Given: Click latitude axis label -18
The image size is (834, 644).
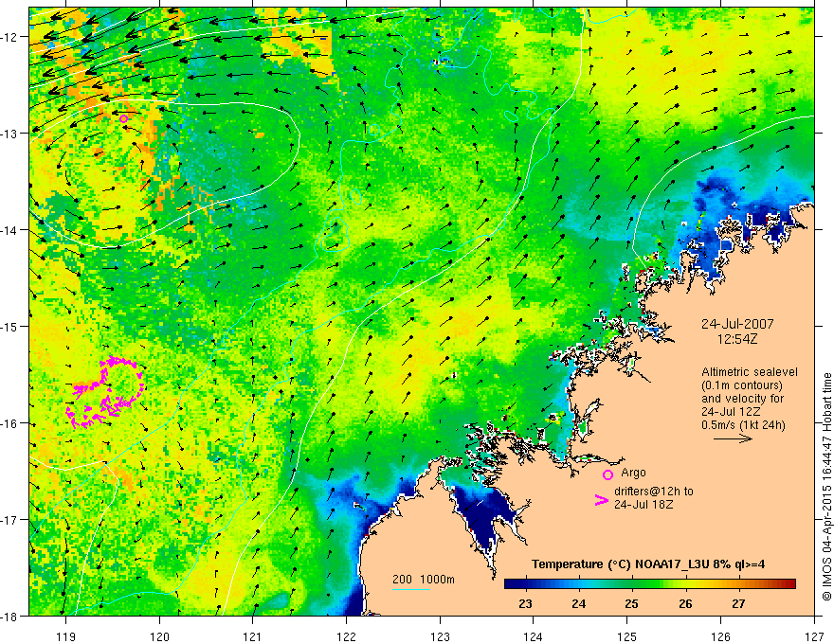Looking at the screenshot, I should click(10, 617).
